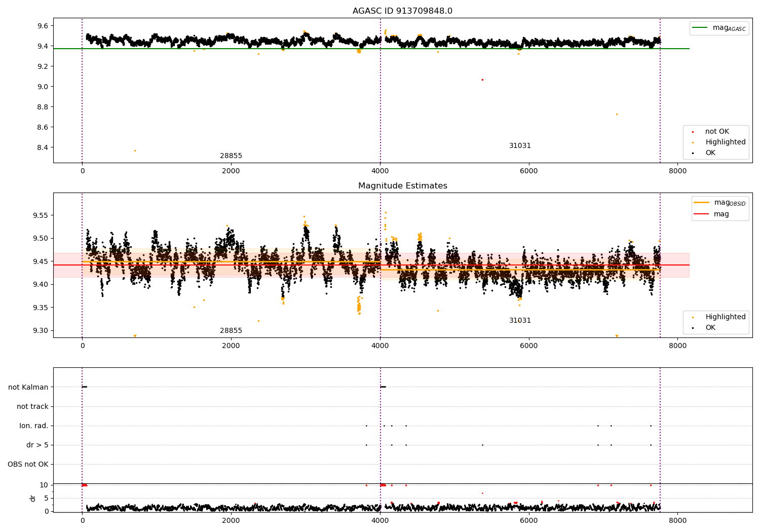Click the 31031 obsid label in top plot
760x532 pixels.
(520, 146)
